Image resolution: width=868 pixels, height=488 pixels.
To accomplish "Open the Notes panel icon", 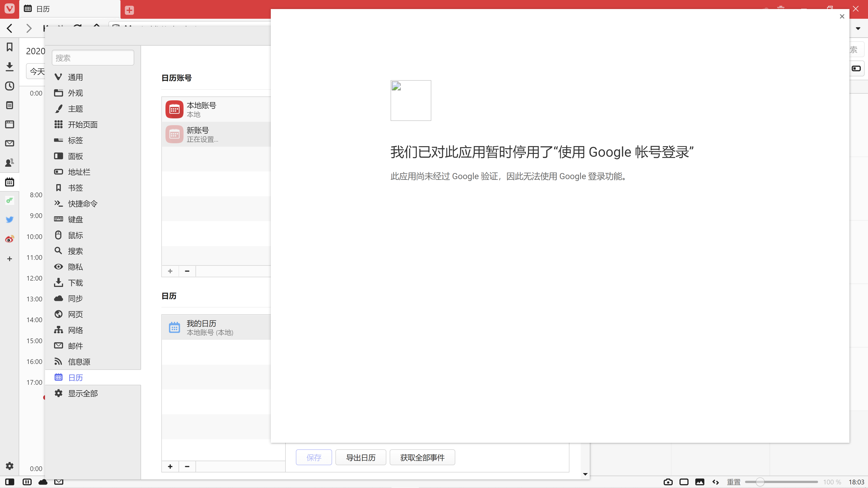I will point(9,105).
